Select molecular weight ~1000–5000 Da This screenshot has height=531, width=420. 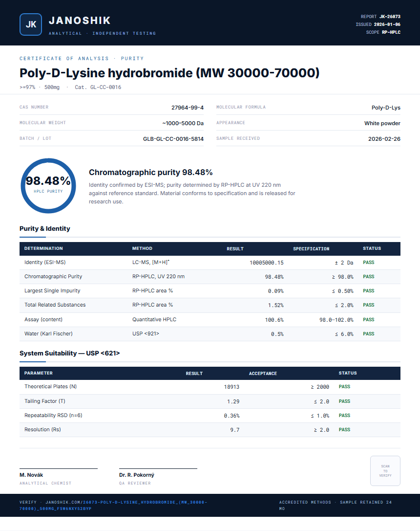(x=183, y=123)
